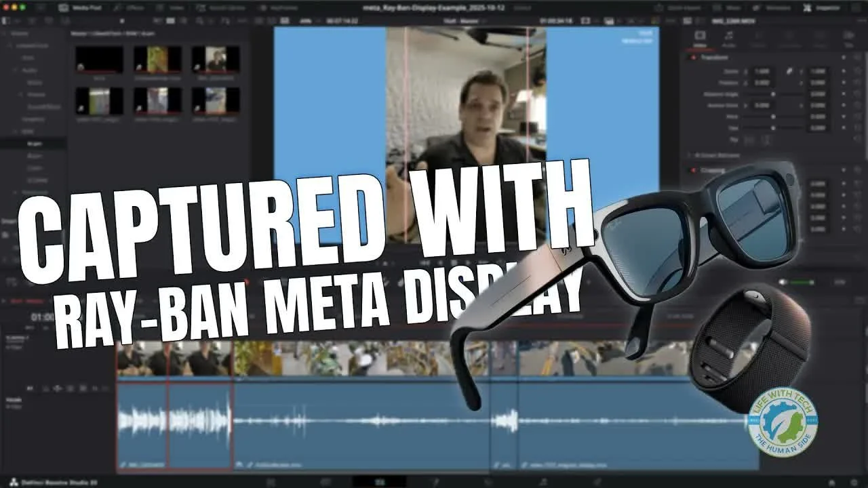The height and width of the screenshot is (488, 868).
Task: Toggle the Transform section enable dot
Action: tap(693, 58)
